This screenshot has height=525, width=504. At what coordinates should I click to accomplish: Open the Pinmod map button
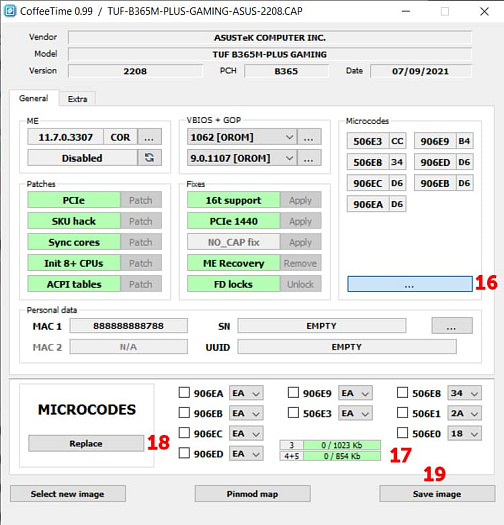(x=253, y=494)
